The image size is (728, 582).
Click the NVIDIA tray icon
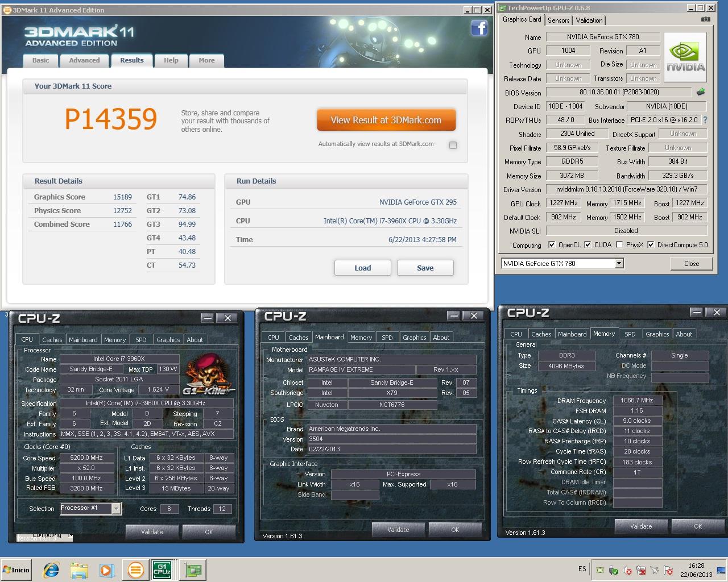[x=600, y=570]
